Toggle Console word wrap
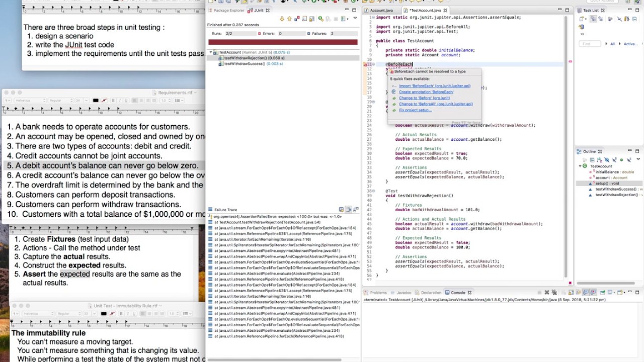The height and width of the screenshot is (362, 644). click(578, 292)
